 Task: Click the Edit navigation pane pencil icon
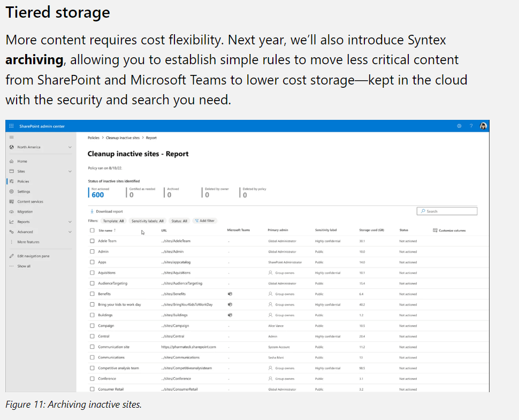[12, 256]
